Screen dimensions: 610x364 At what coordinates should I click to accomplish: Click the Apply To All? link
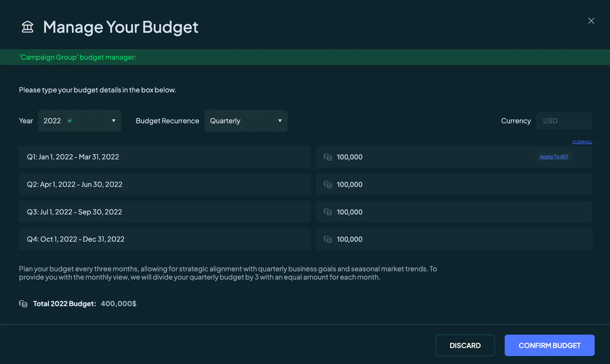click(554, 156)
